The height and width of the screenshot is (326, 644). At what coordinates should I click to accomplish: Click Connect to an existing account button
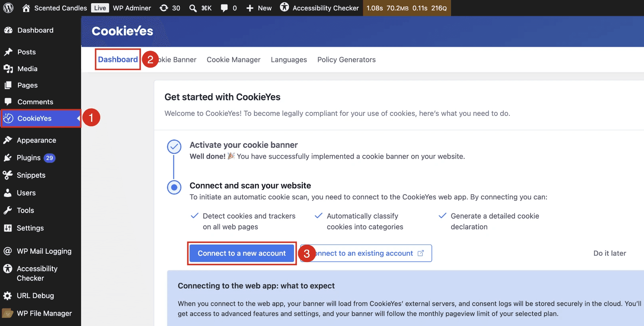pyautogui.click(x=366, y=253)
